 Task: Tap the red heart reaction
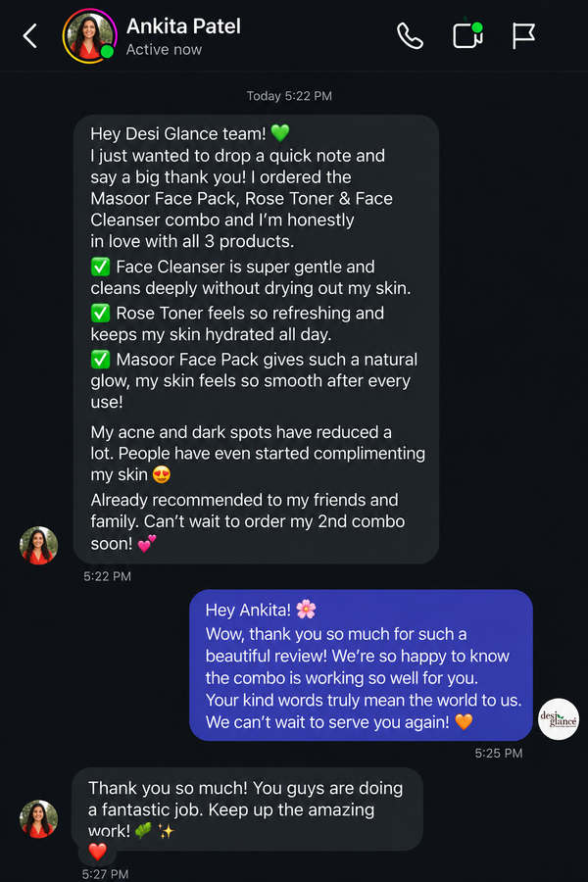[97, 851]
